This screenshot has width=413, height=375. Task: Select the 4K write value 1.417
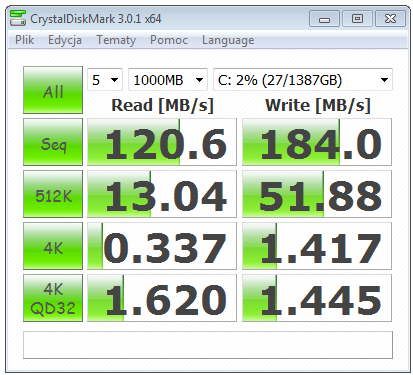pos(317,246)
